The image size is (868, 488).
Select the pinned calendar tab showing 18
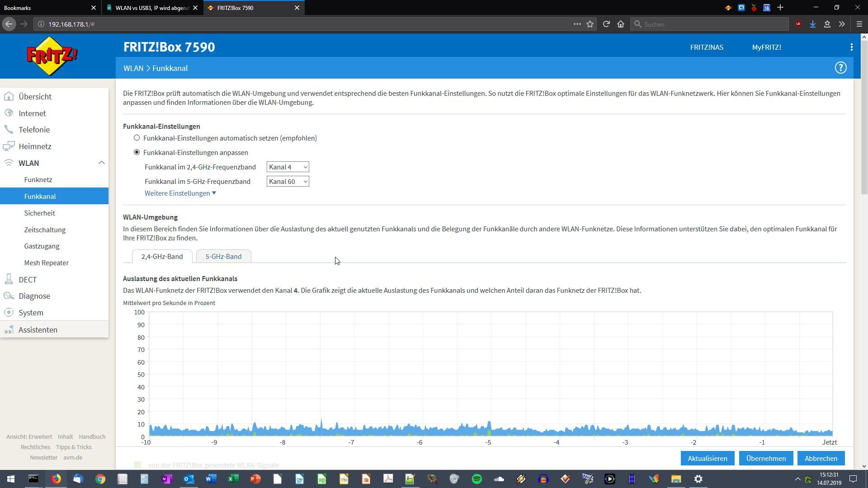pos(767,8)
